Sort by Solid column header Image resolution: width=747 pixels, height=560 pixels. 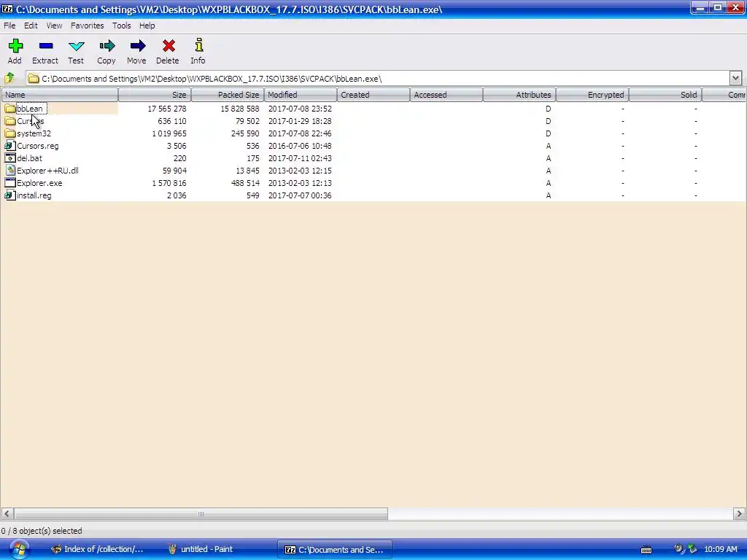(x=665, y=95)
